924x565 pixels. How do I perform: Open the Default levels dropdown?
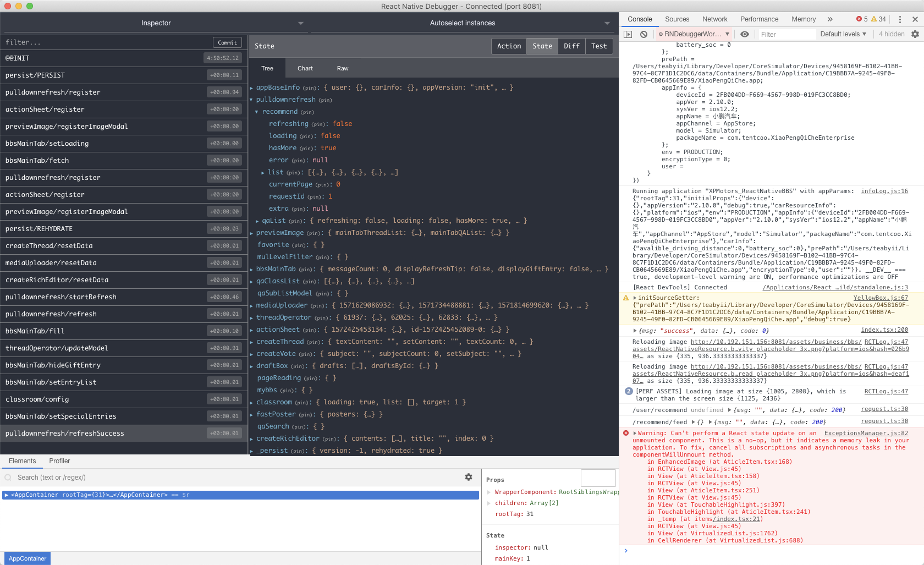843,34
